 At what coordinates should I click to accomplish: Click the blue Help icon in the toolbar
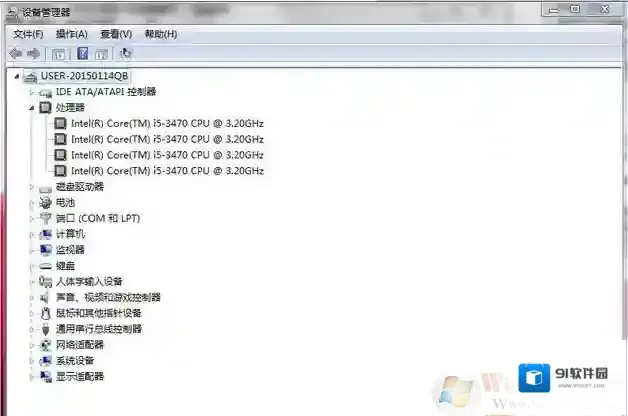82,53
